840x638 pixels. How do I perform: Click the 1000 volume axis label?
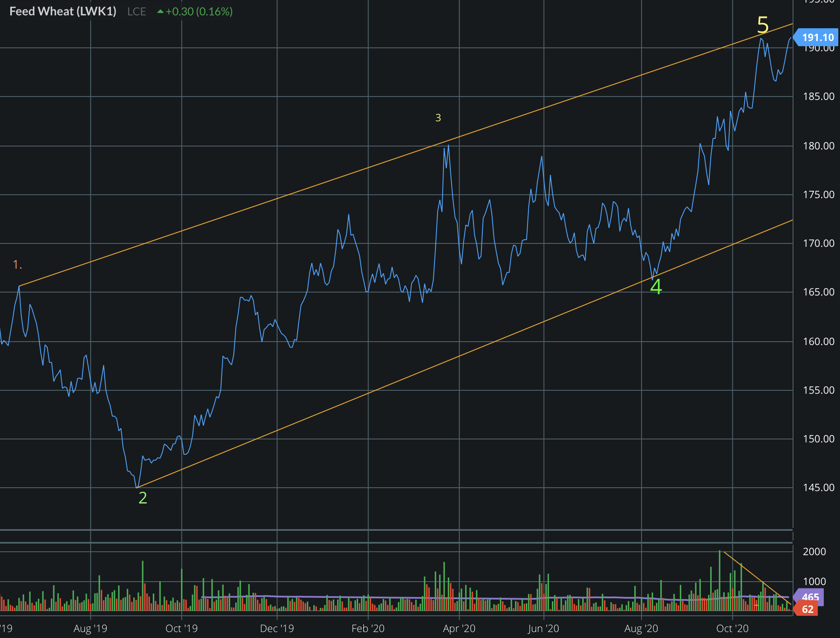tap(814, 582)
